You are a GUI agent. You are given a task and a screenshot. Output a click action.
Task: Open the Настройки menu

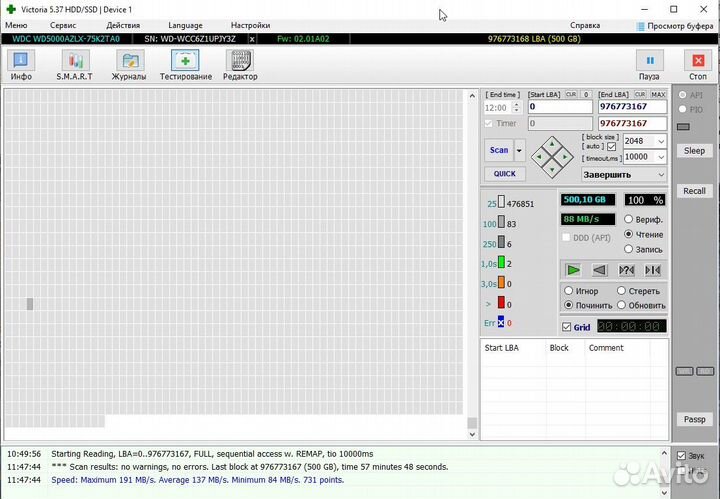click(250, 26)
